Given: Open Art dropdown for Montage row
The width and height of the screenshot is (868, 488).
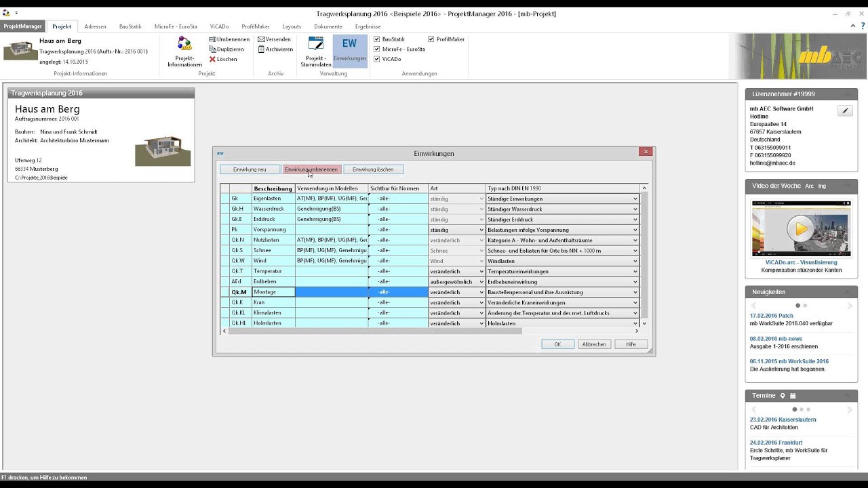Looking at the screenshot, I should click(481, 292).
